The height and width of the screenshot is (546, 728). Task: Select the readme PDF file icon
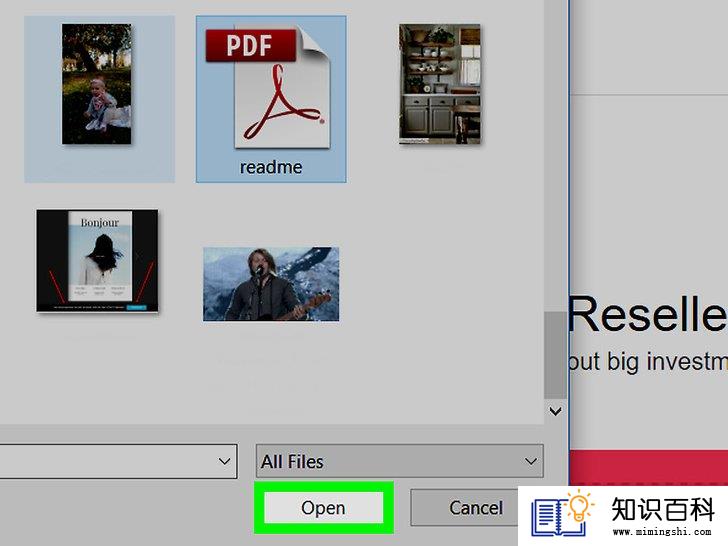tap(268, 87)
